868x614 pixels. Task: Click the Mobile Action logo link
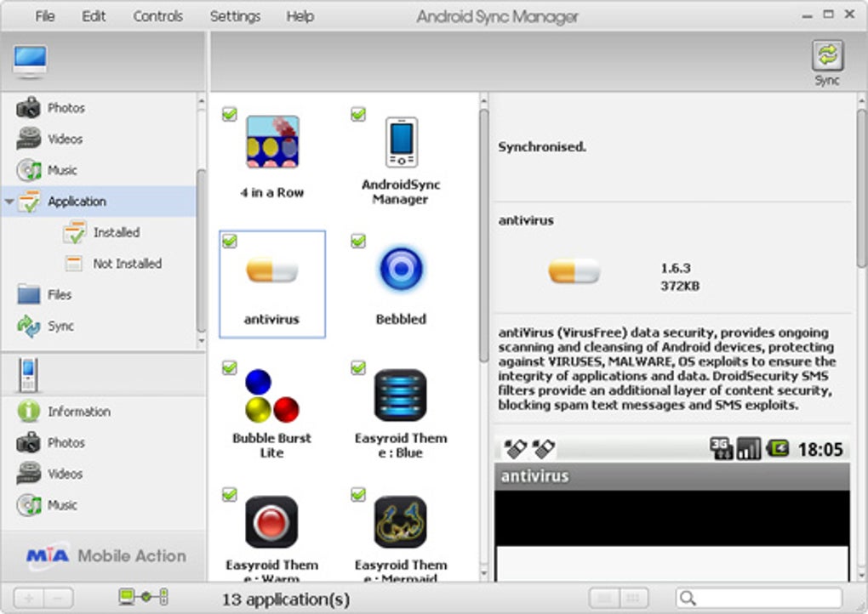pyautogui.click(x=106, y=555)
